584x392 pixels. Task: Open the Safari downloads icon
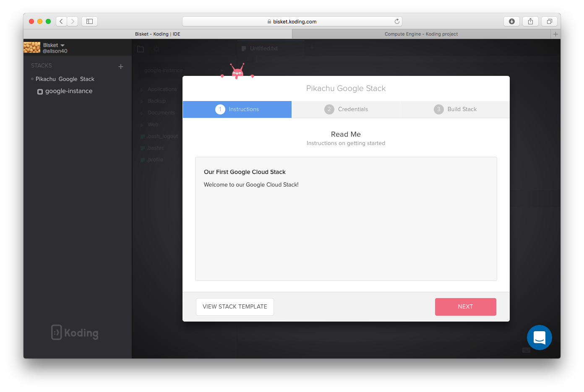tap(511, 21)
